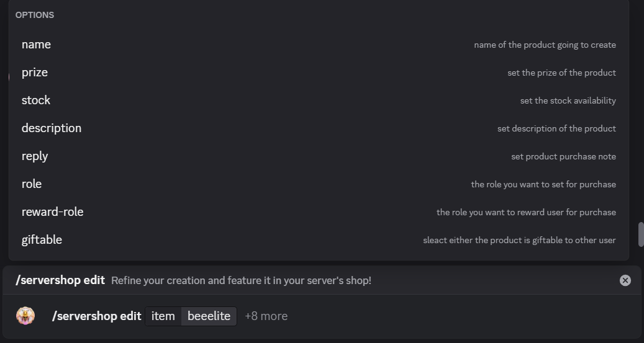Viewport: 644px width, 343px height.
Task: Select the name option
Action: coord(36,45)
